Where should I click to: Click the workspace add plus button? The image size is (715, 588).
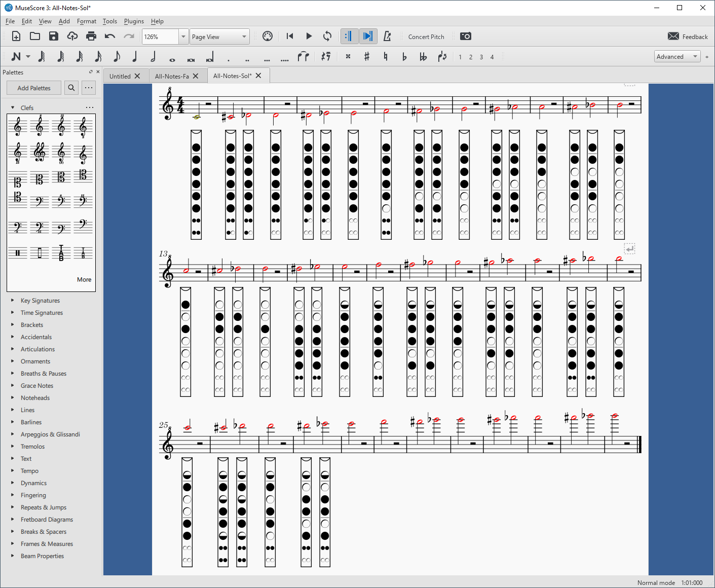point(707,57)
